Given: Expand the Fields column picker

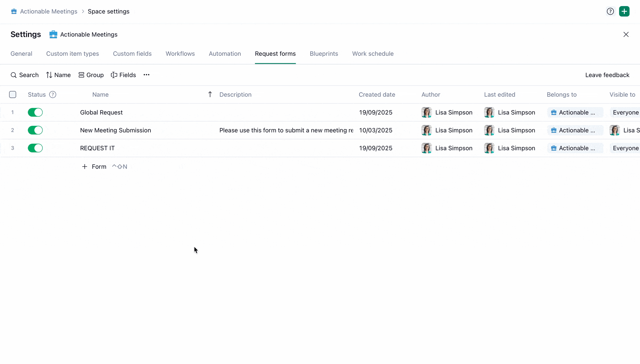Looking at the screenshot, I should tap(123, 75).
